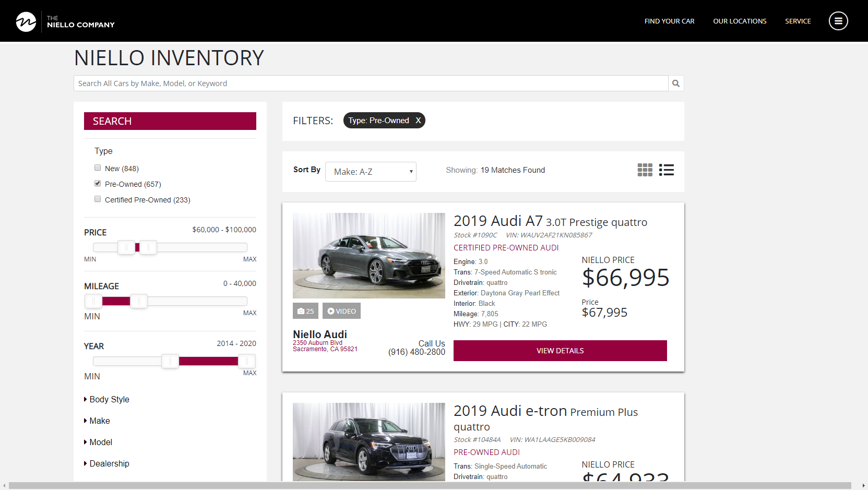The height and width of the screenshot is (490, 868).
Task: Expand the Make filter
Action: (x=97, y=421)
